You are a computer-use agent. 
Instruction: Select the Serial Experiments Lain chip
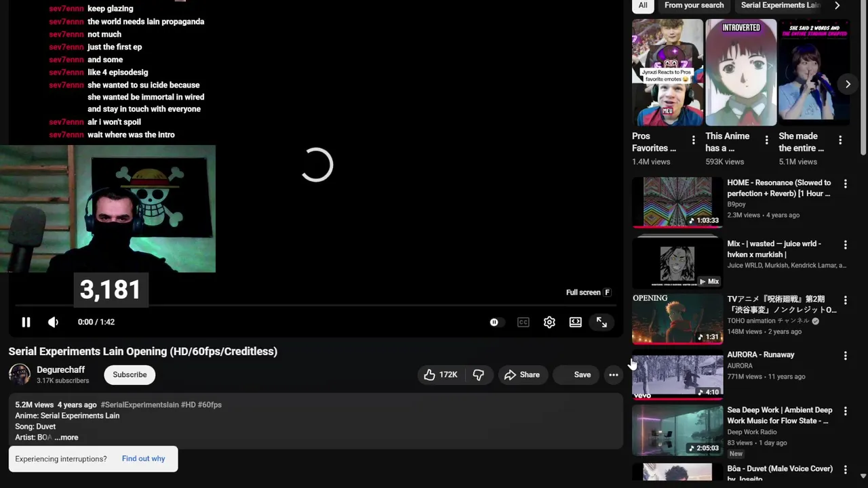click(x=781, y=5)
